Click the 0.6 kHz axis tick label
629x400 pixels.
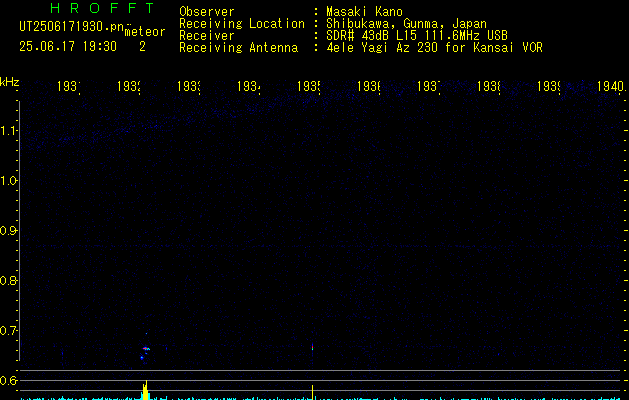point(8,380)
